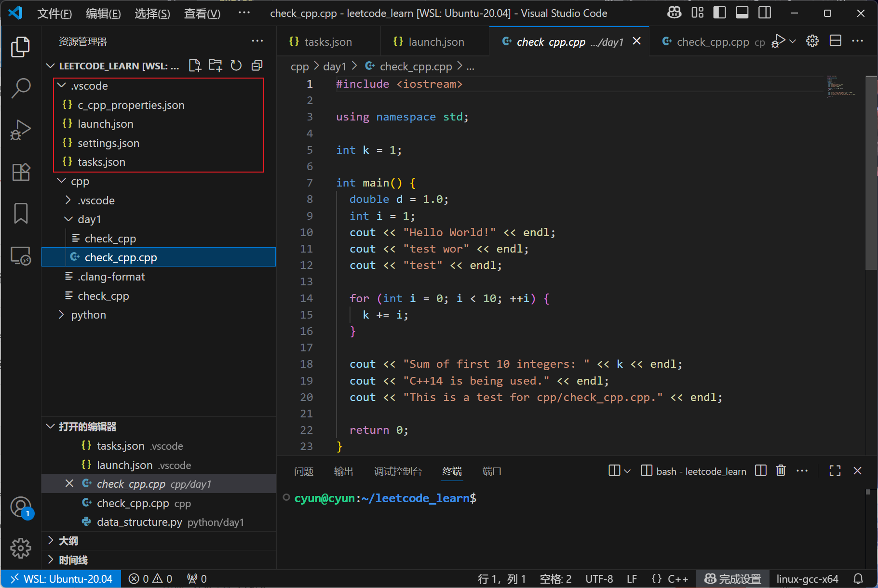The height and width of the screenshot is (588, 878).
Task: Open errors and warnings status item
Action: (x=150, y=579)
